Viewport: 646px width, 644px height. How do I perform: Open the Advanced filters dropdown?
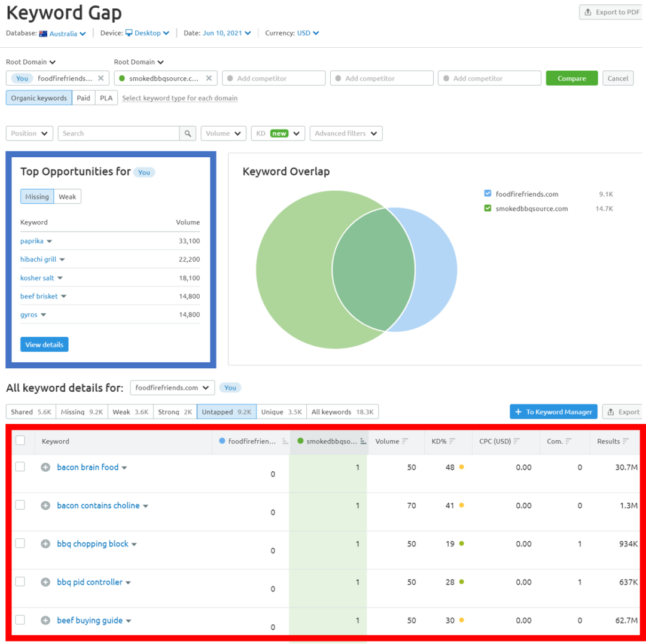pos(346,133)
